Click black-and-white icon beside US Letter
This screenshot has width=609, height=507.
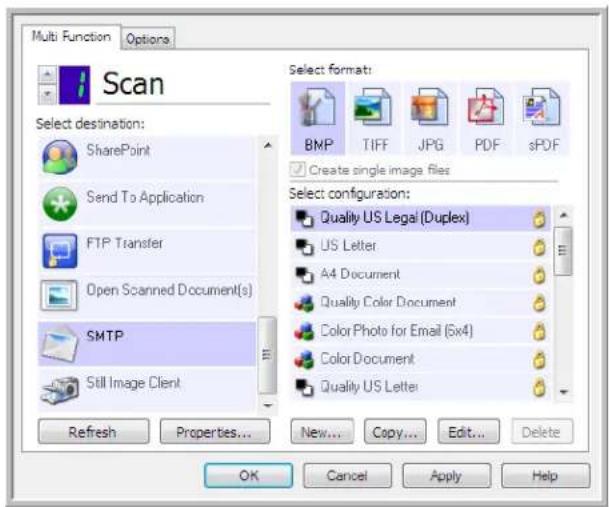point(304,247)
